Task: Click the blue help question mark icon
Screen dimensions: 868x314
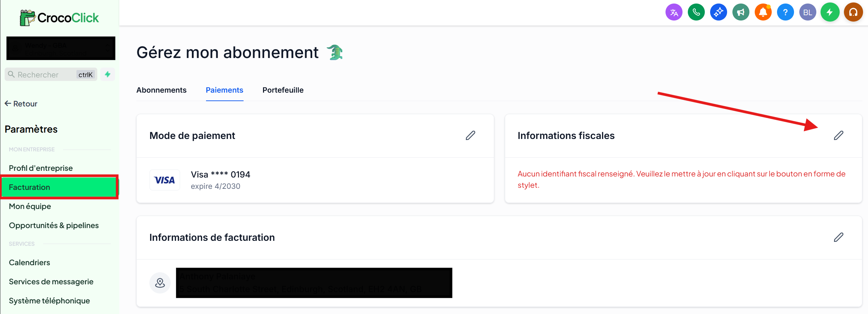Action: click(786, 12)
